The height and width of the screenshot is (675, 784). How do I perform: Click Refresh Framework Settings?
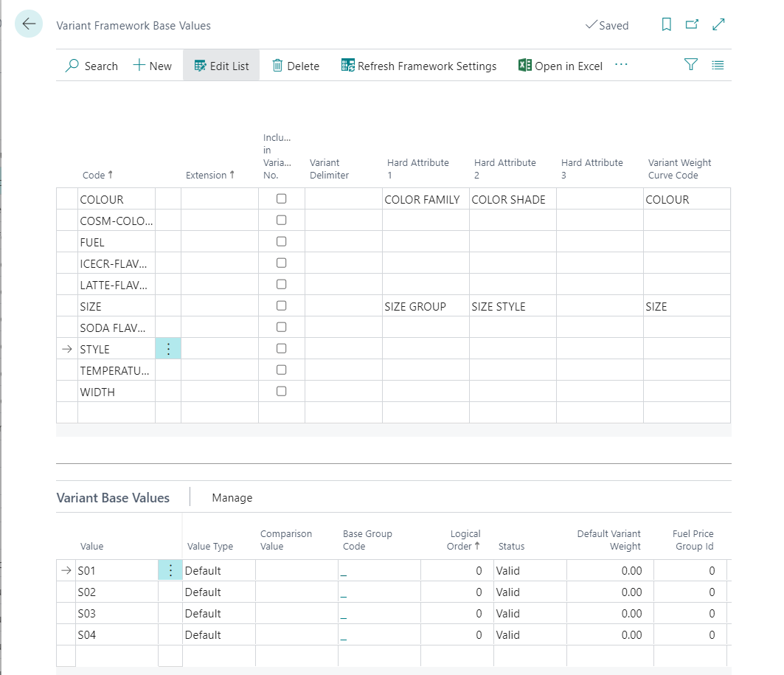(419, 66)
